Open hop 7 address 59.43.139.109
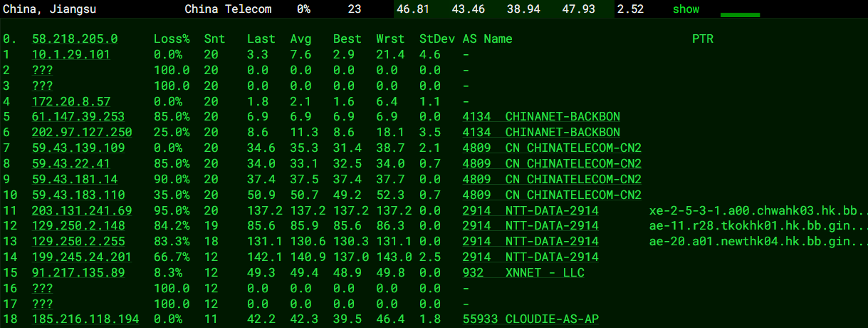The height and width of the screenshot is (328, 868). [78, 148]
